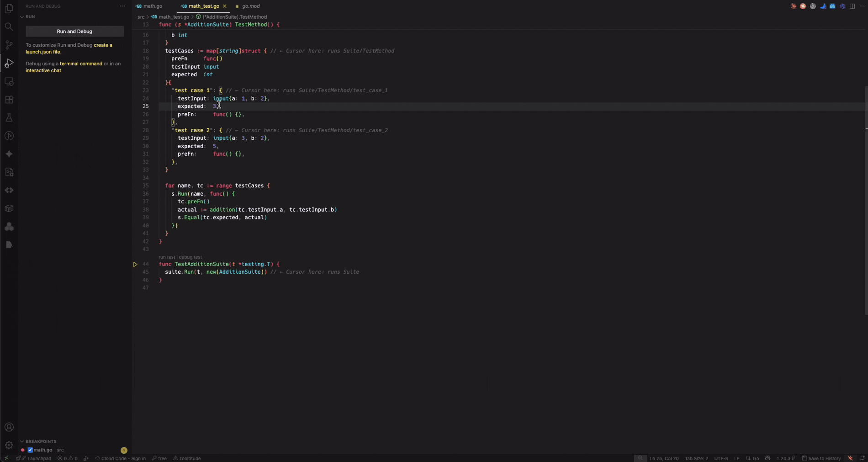Click the run test code lens link

[167, 257]
